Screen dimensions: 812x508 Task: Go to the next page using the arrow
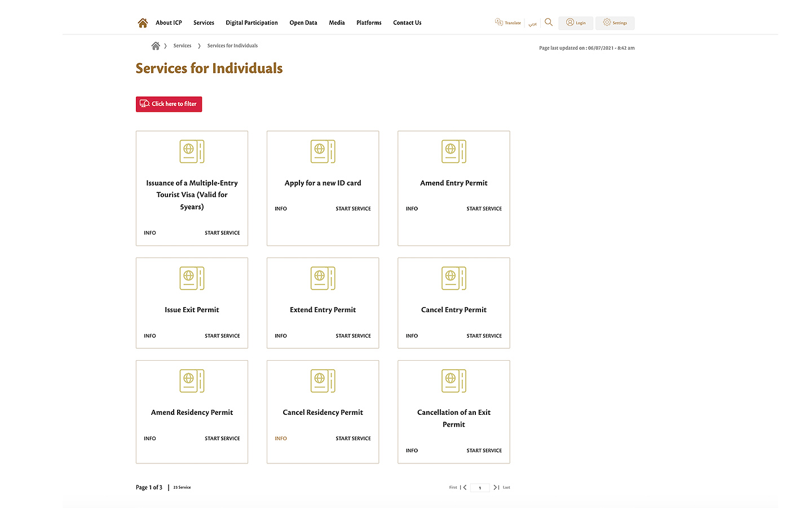coord(495,487)
